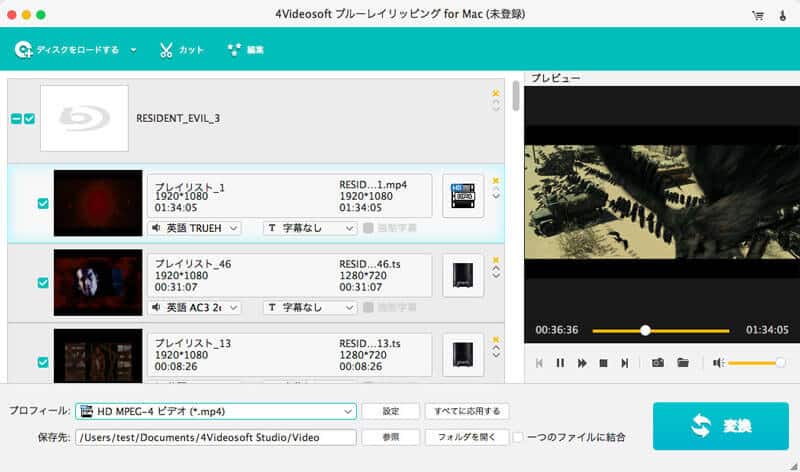Open the profile HD MPEG-4 dropdown
The height and width of the screenshot is (472, 800).
(x=215, y=411)
